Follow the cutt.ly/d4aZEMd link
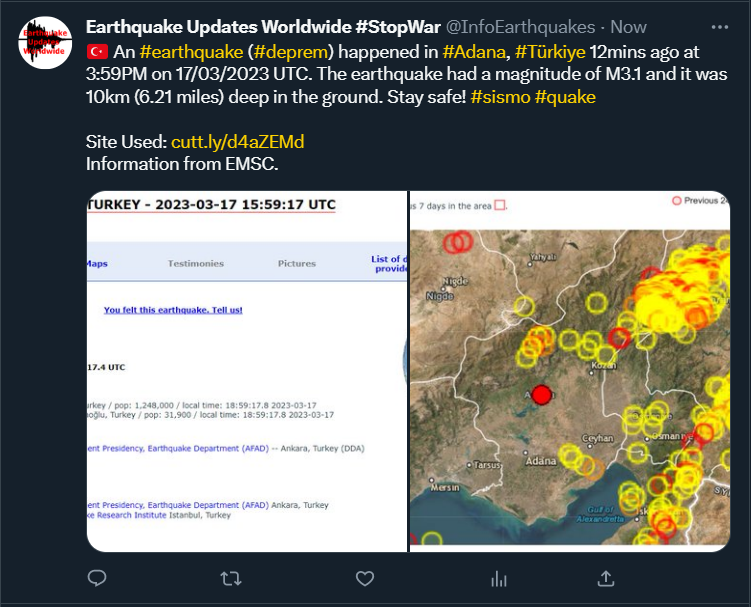Image resolution: width=751 pixels, height=607 pixels. click(237, 142)
